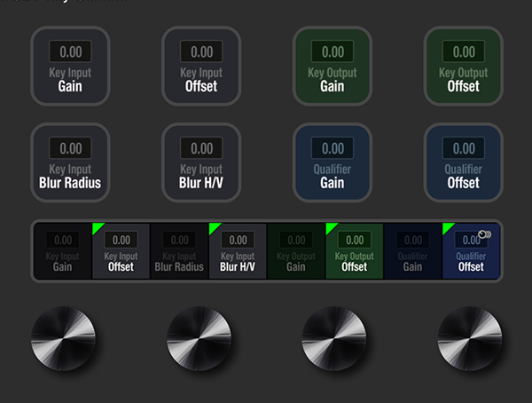Activate the blue Qualifier Offset strip cell

(x=472, y=251)
